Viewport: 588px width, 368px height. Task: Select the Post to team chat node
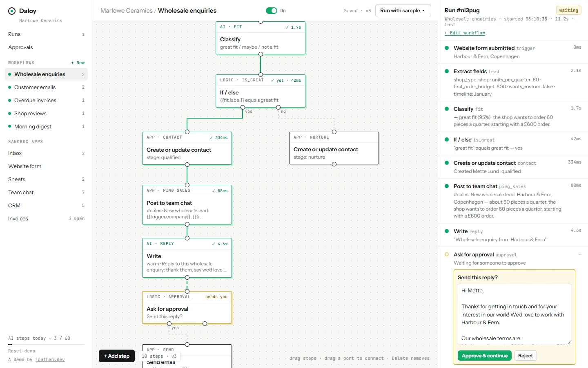point(187,204)
